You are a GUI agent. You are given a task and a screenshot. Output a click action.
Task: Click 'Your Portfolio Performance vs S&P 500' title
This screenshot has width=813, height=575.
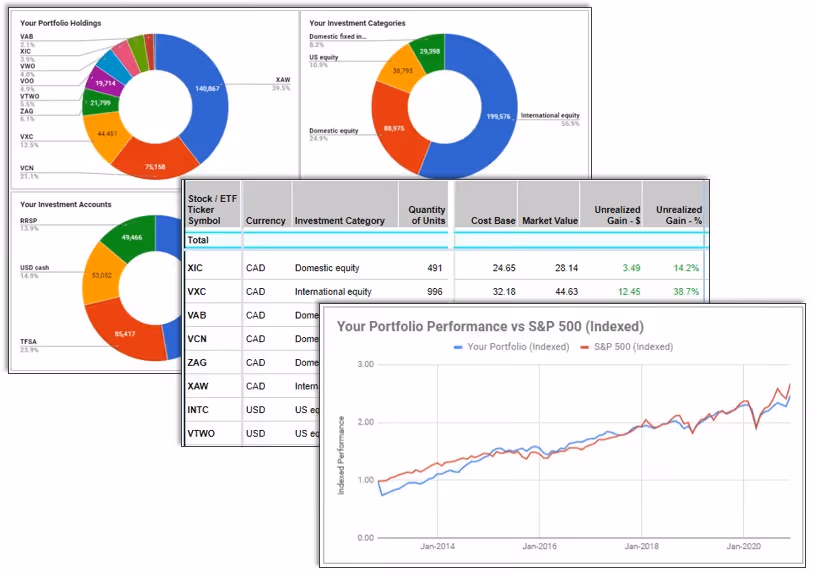click(x=490, y=327)
